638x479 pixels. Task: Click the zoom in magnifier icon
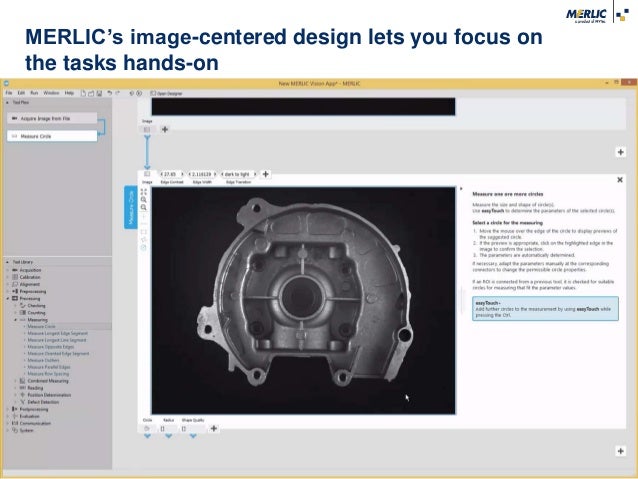point(144,200)
